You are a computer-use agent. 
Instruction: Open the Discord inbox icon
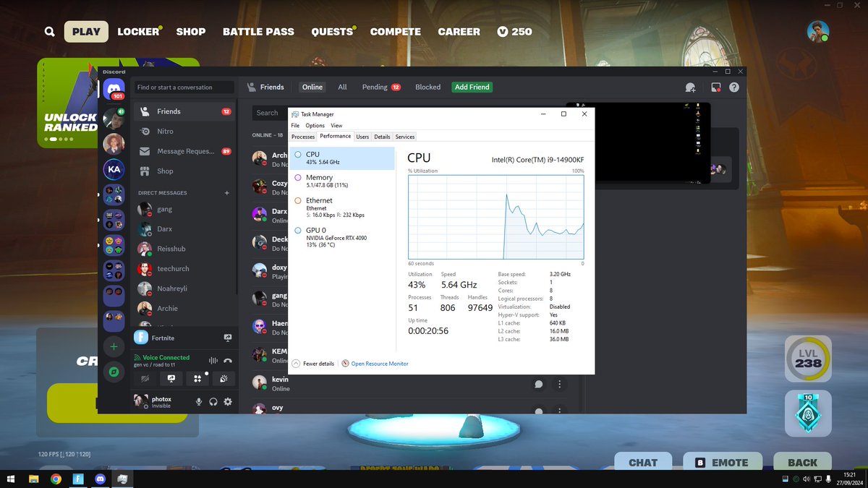715,87
